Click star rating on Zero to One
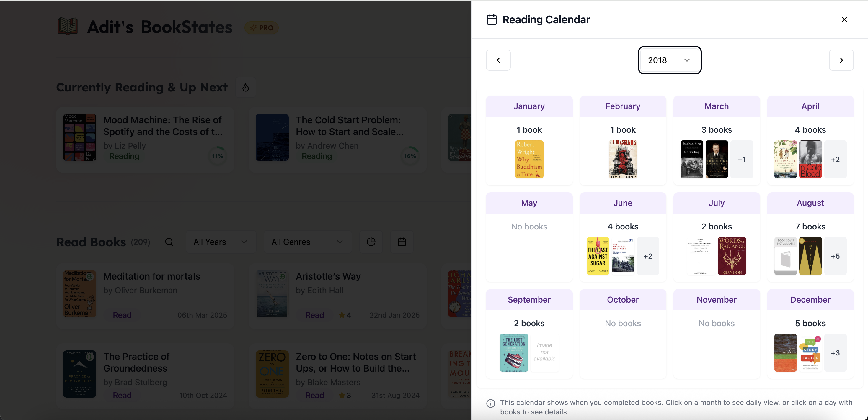 click(x=345, y=396)
